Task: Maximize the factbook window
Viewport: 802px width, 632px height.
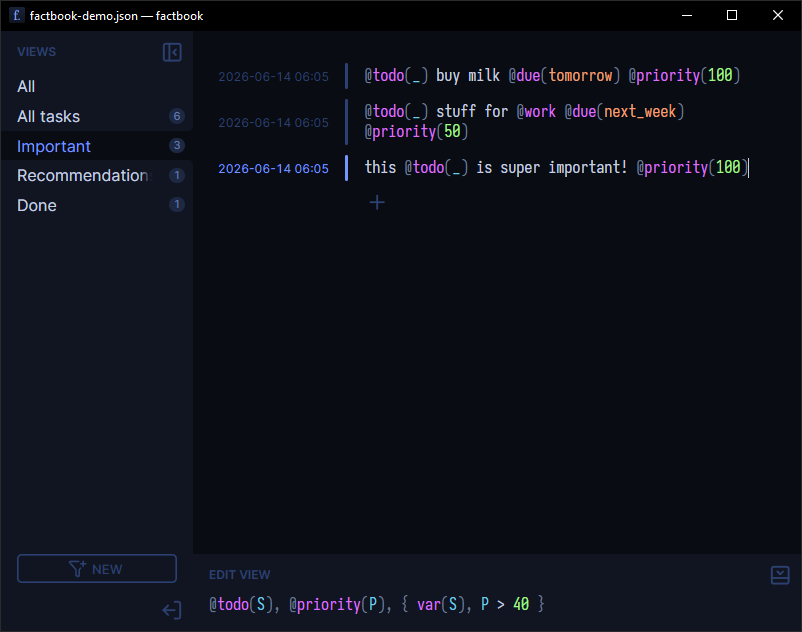Action: click(x=732, y=15)
